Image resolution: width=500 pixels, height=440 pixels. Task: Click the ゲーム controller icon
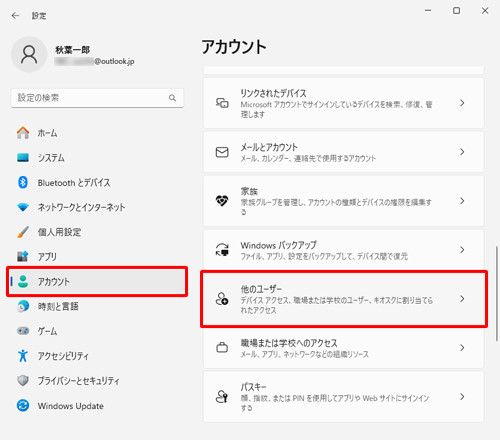point(23,331)
